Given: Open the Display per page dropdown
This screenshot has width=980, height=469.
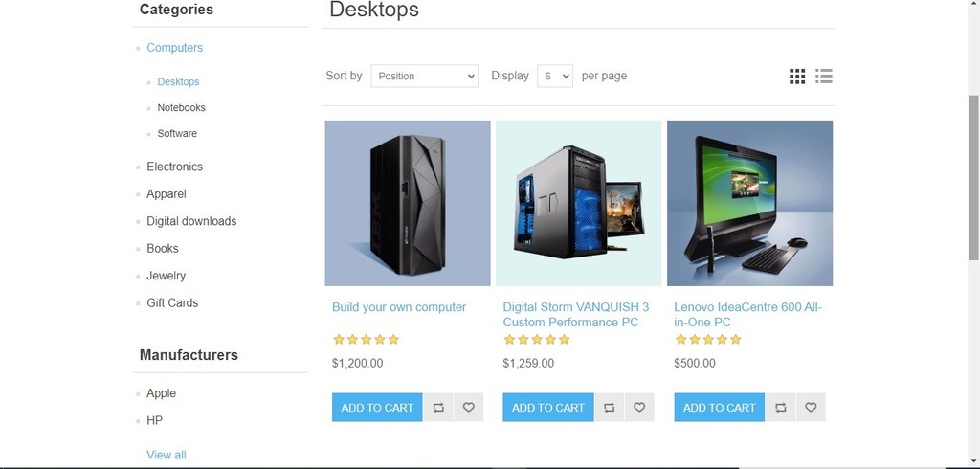Looking at the screenshot, I should tap(555, 76).
